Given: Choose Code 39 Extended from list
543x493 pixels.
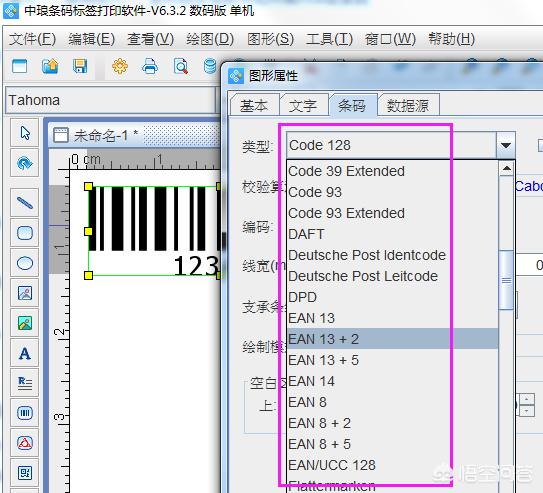Looking at the screenshot, I should 392,171.
